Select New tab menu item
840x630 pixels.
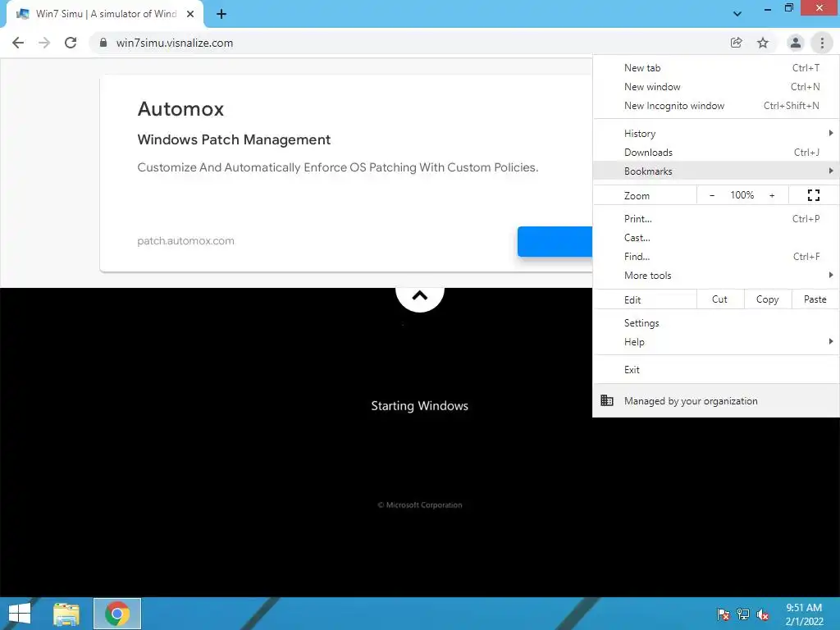(x=715, y=68)
